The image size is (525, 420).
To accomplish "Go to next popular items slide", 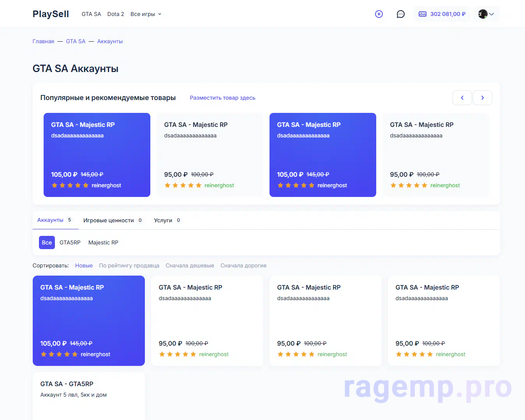I will [482, 98].
